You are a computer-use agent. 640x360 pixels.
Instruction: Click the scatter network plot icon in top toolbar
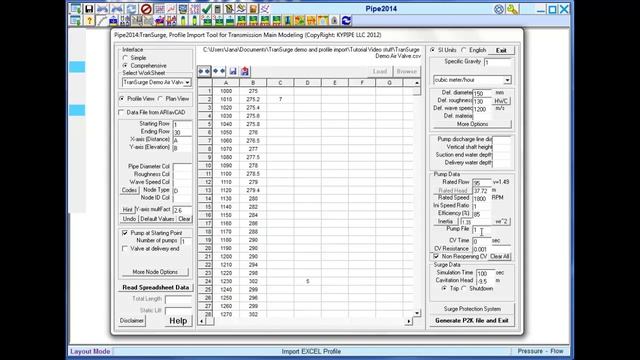[265, 9]
